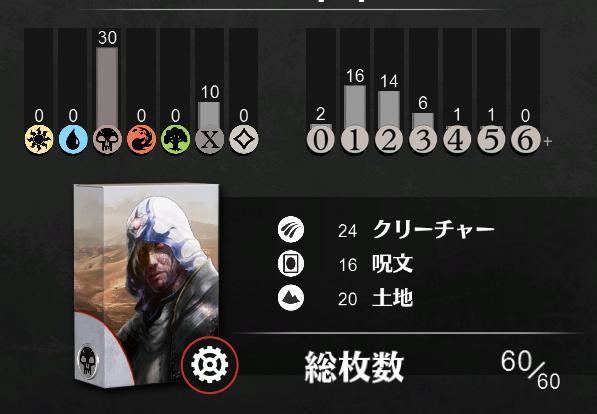Select the mana cost 5 circle

pyautogui.click(x=491, y=140)
